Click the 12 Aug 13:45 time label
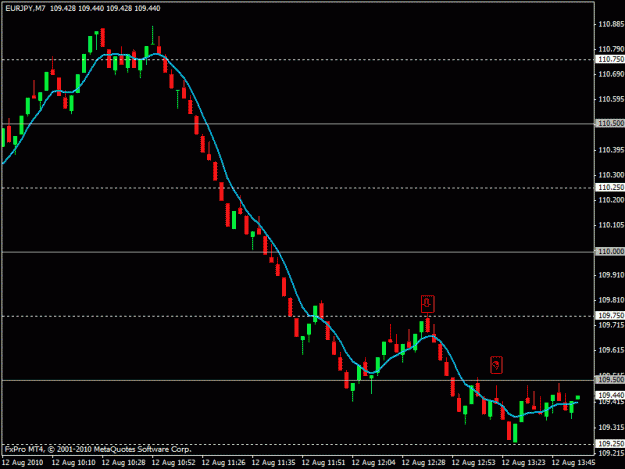This screenshot has width=625, height=469. [573, 463]
